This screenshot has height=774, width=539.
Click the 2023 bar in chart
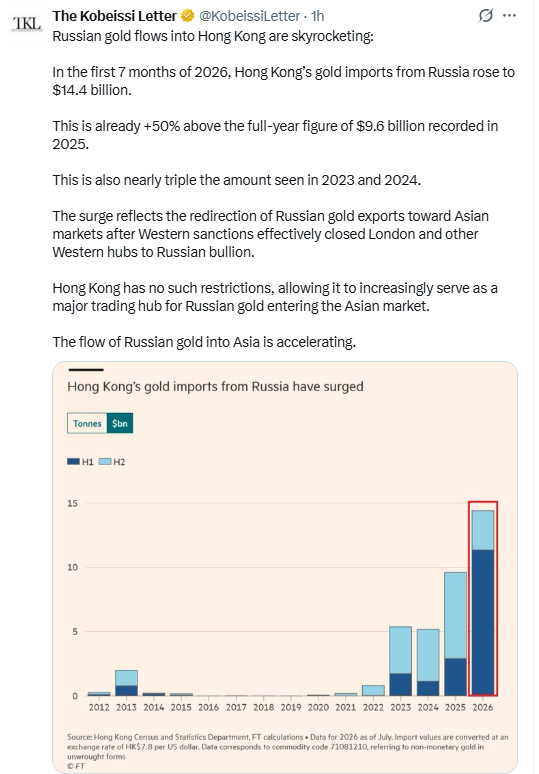400,661
